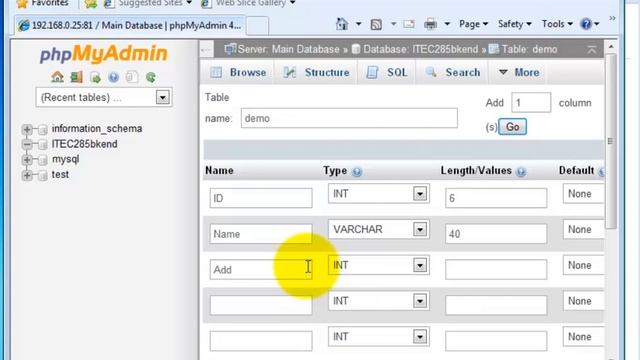This screenshot has width=640, height=360.
Task: Click the ITEC285bkend database icon in tree
Action: [x=42, y=145]
